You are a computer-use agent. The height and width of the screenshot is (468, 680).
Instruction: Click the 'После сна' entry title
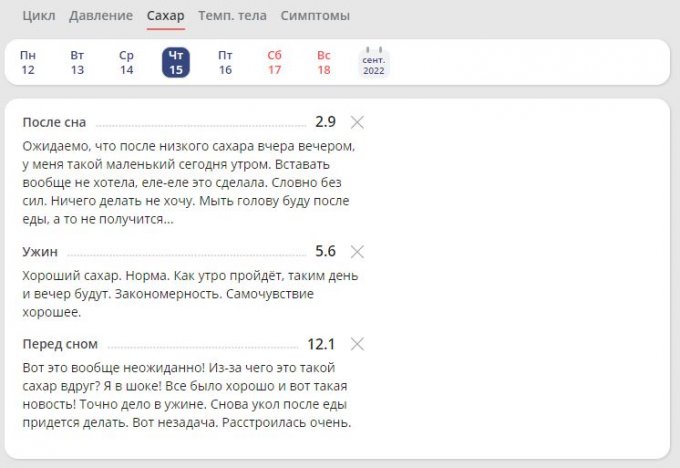click(54, 122)
